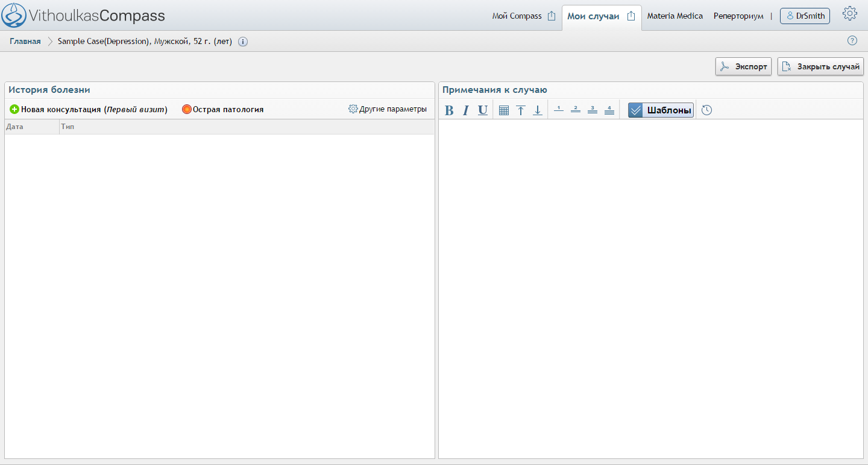Click Новая консультация (Первый визит) link
This screenshot has height=465, width=868.
(94, 110)
